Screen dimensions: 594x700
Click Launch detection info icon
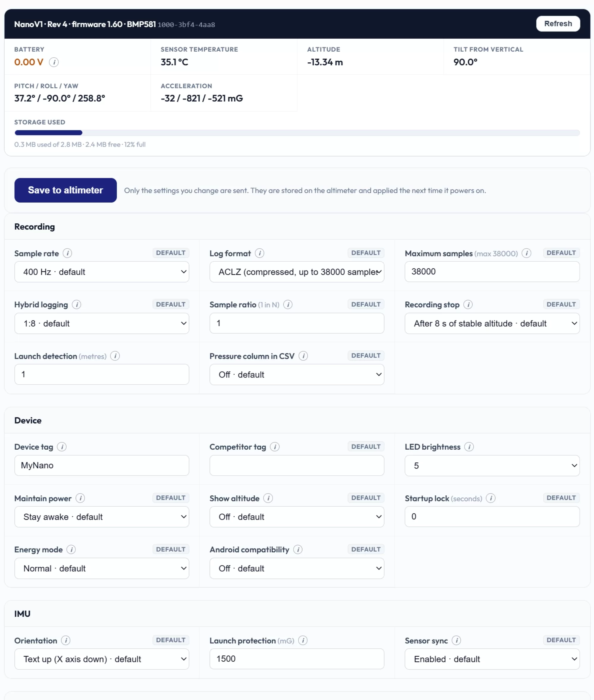tap(115, 356)
